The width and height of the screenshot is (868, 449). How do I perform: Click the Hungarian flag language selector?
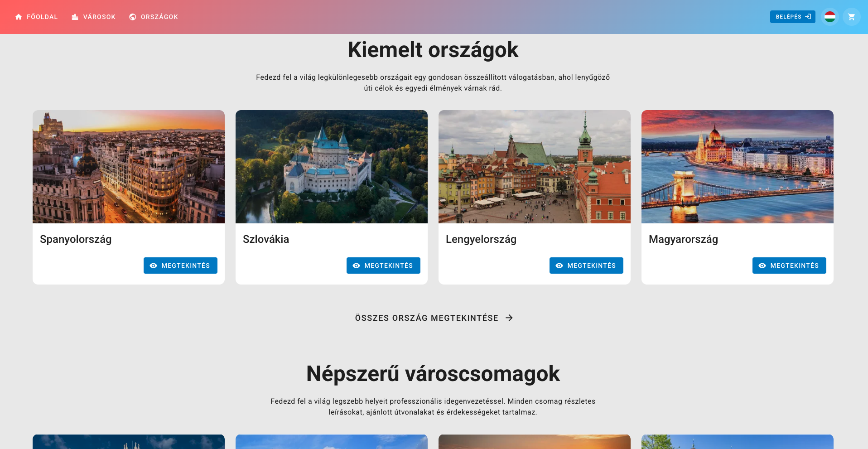pyautogui.click(x=829, y=17)
